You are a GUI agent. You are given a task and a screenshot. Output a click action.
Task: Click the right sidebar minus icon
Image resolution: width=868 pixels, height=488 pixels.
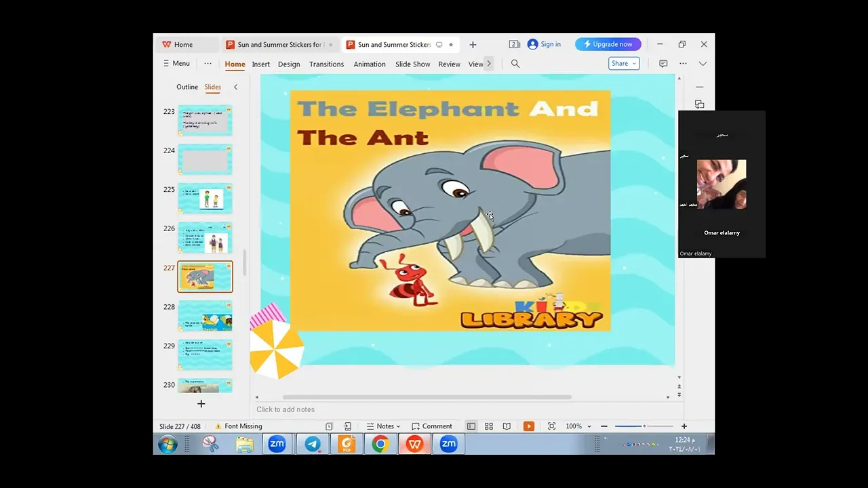point(700,87)
